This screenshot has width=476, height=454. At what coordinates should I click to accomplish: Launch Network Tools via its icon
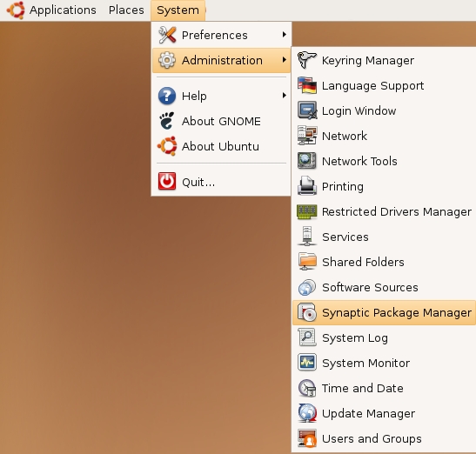tap(307, 161)
